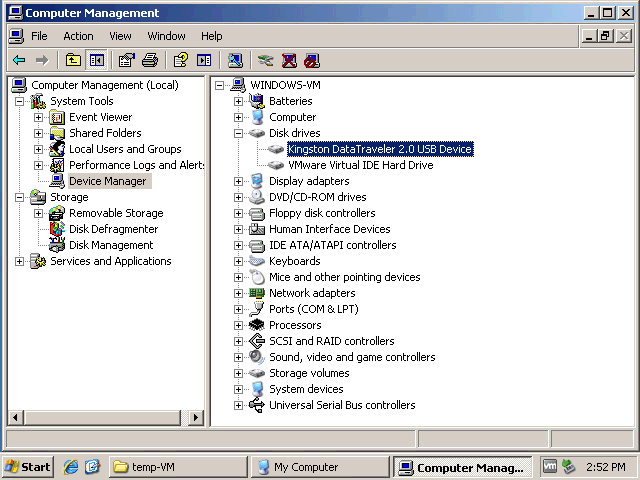Viewport: 640px width, 480px height.
Task: Click the Scan for hardware changes icon
Action: (235, 60)
